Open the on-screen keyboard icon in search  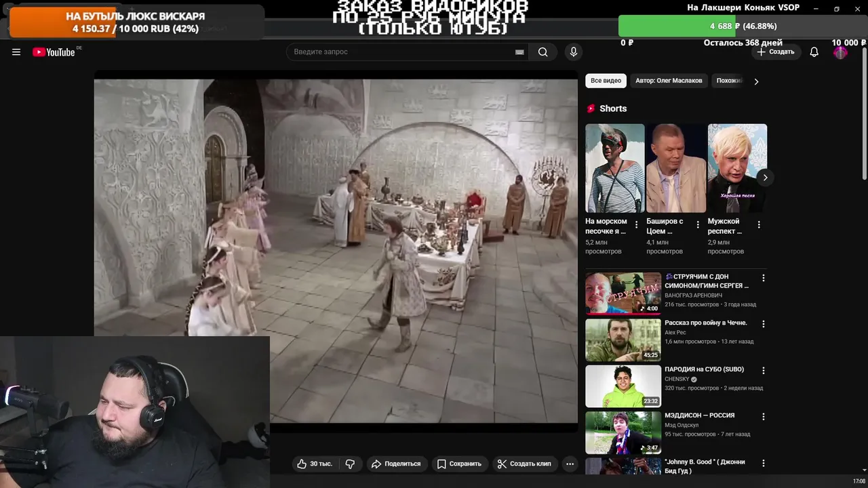[x=519, y=52]
